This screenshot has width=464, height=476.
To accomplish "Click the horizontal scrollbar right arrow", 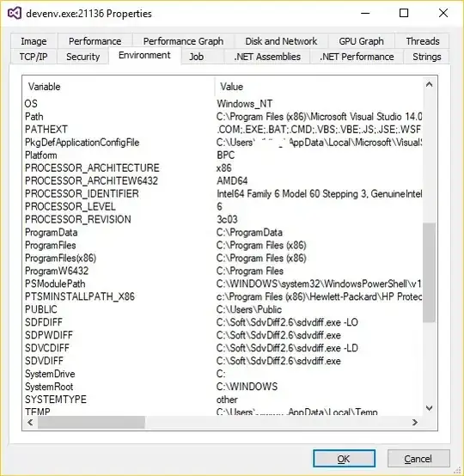I will (x=415, y=422).
